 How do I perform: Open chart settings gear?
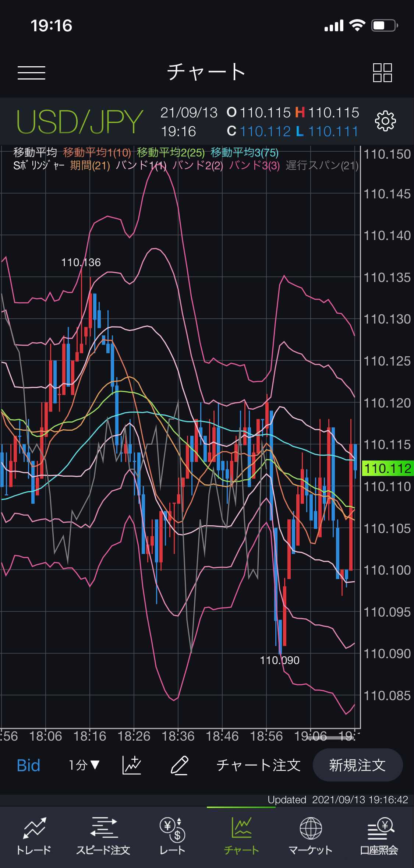pyautogui.click(x=385, y=121)
